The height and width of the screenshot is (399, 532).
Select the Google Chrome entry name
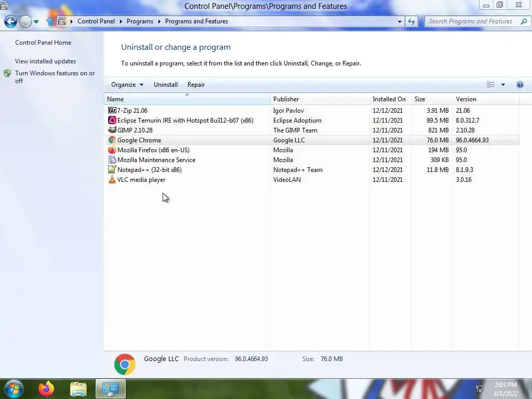139,140
